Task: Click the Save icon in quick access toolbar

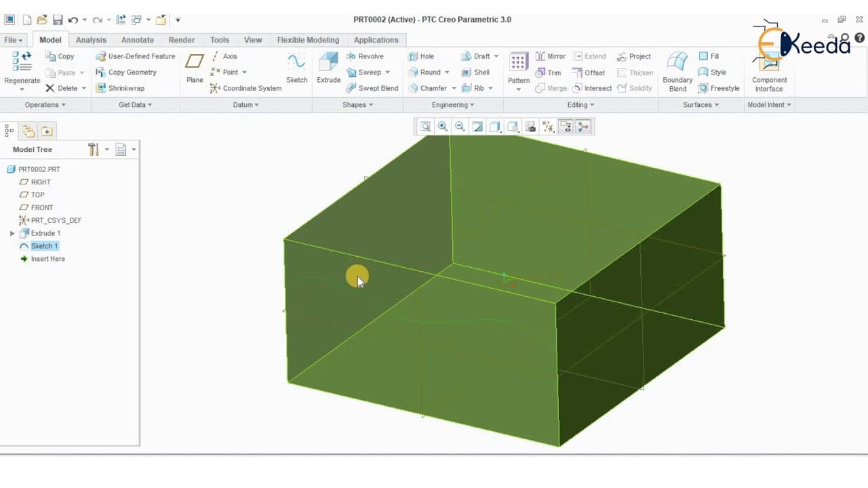Action: point(58,20)
